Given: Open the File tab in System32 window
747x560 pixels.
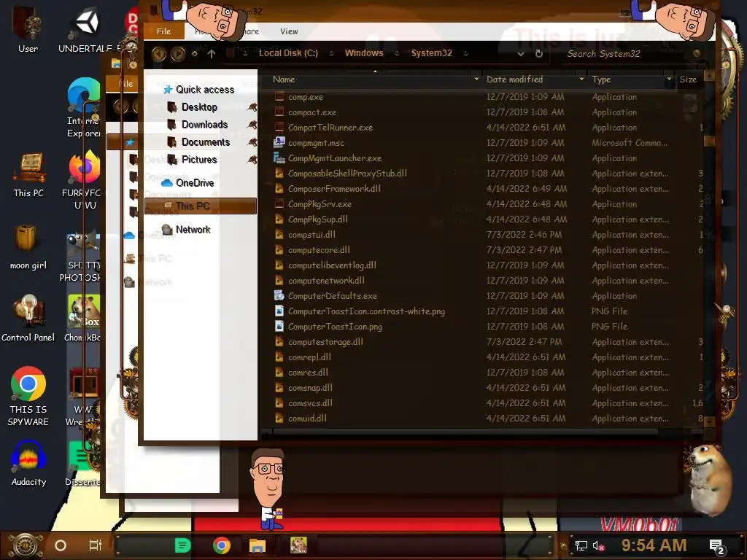Looking at the screenshot, I should (163, 31).
